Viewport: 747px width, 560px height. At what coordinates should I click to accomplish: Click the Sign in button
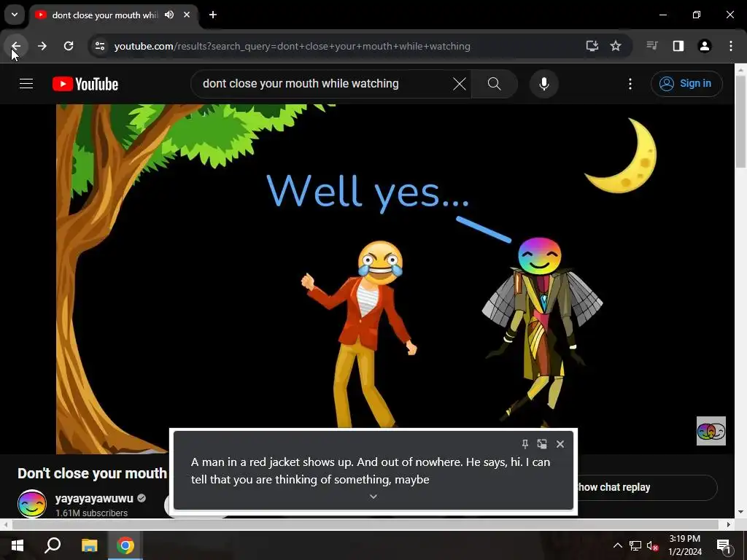686,84
